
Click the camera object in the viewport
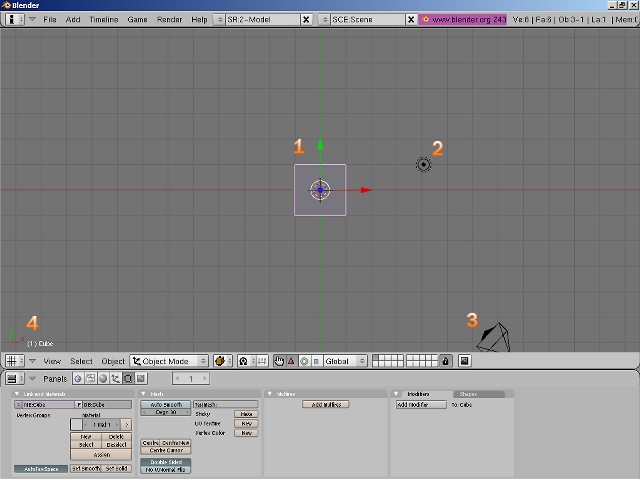click(494, 337)
